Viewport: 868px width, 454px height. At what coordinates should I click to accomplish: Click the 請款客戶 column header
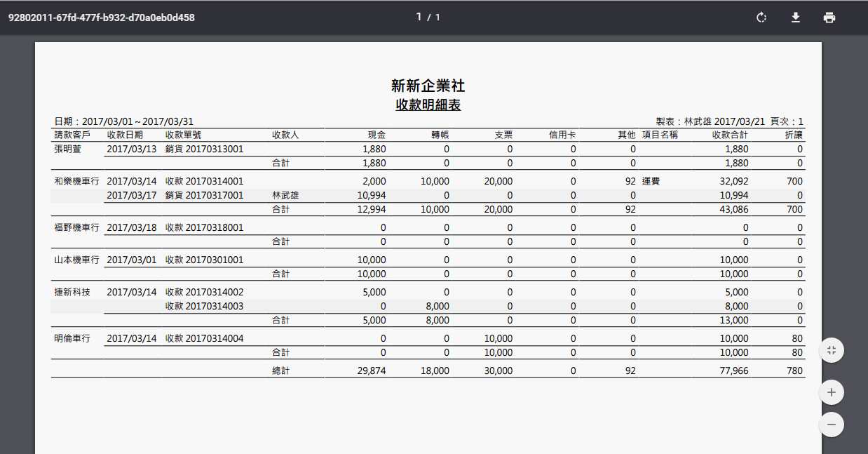[72, 135]
